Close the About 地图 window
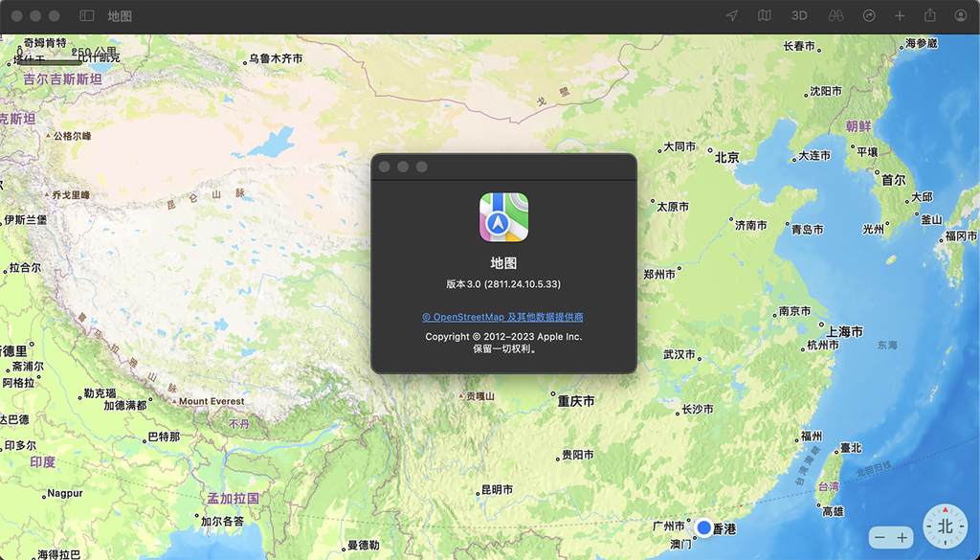The width and height of the screenshot is (980, 560). (x=385, y=165)
